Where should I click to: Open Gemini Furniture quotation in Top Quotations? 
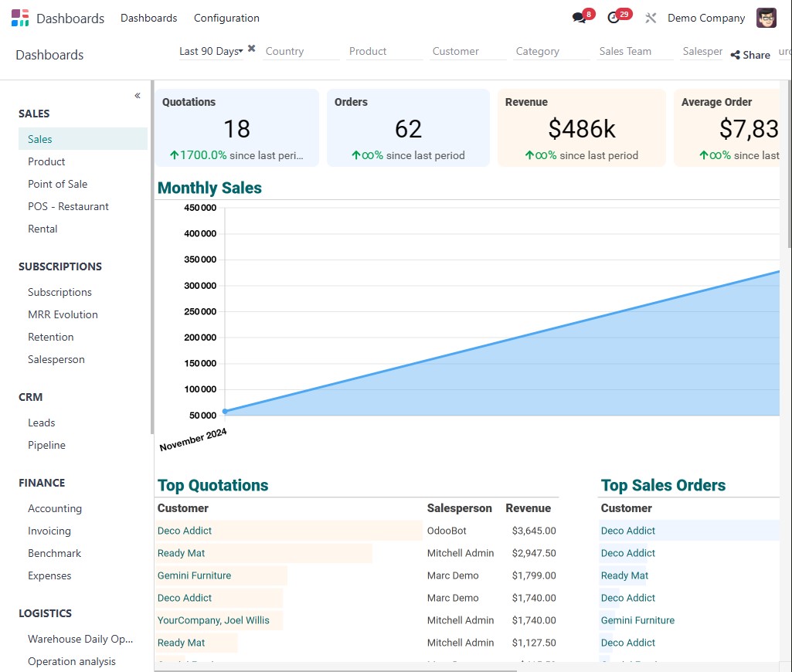194,575
